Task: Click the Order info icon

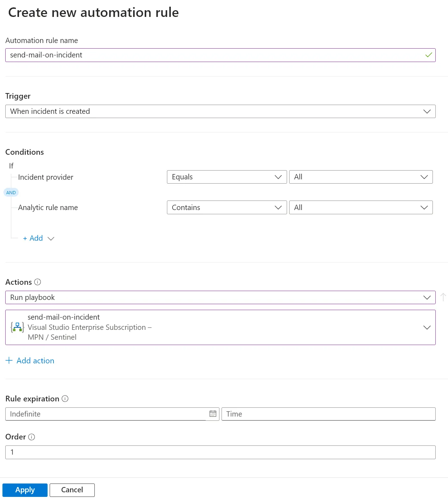Action: pyautogui.click(x=32, y=437)
